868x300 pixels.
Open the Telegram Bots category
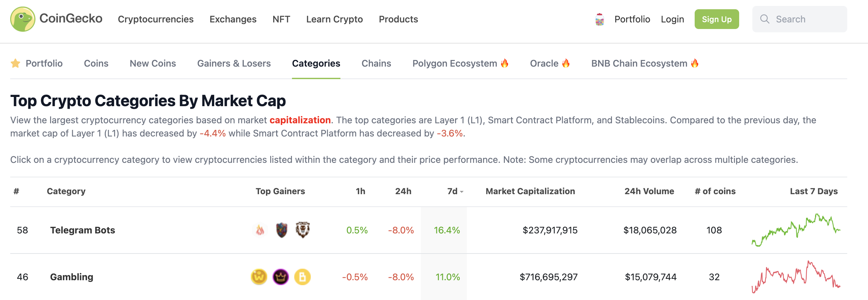[x=83, y=230]
